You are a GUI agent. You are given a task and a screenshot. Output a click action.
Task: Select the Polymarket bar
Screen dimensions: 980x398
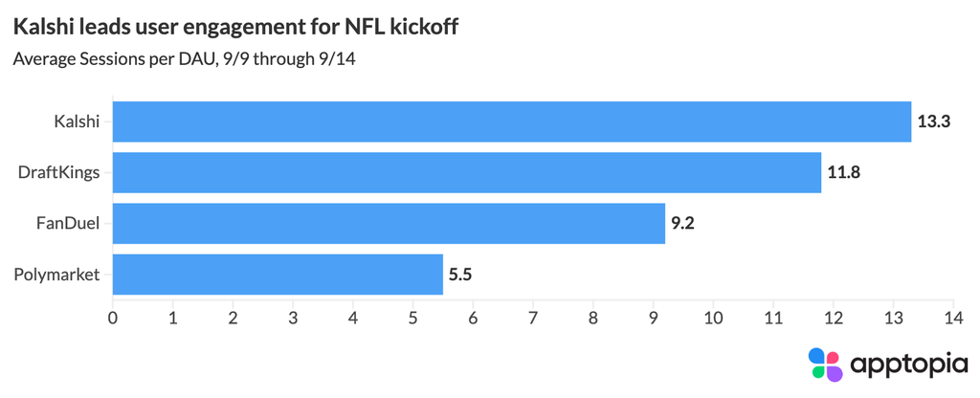[278, 275]
